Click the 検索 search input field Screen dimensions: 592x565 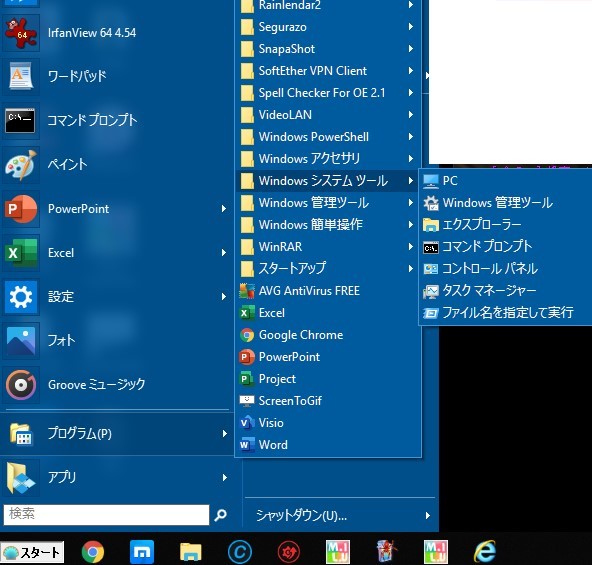point(106,515)
